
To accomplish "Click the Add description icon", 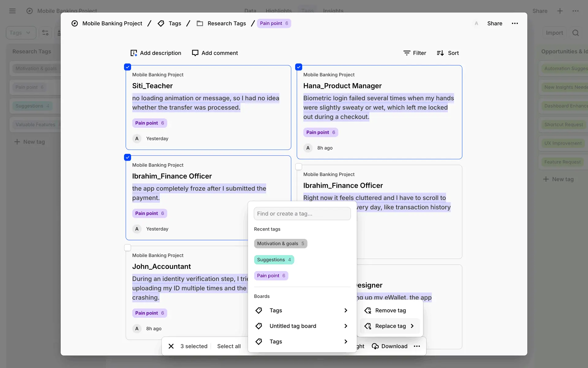I will click(x=134, y=53).
